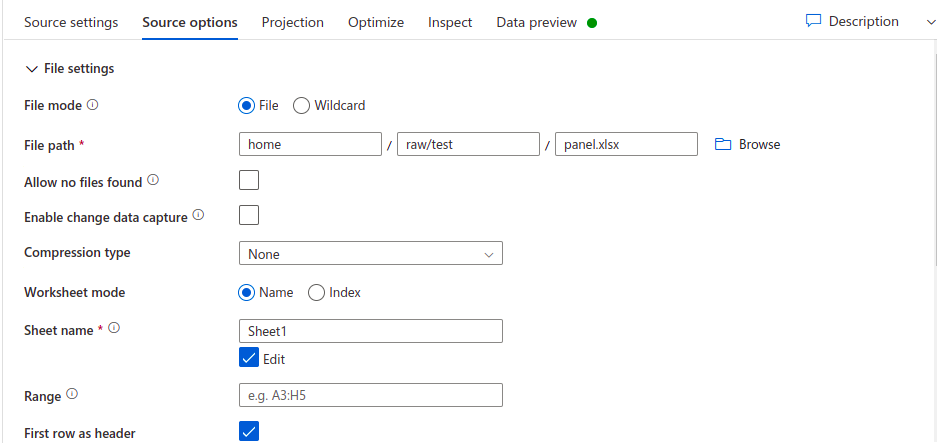Click the Description comment icon

coord(813,21)
